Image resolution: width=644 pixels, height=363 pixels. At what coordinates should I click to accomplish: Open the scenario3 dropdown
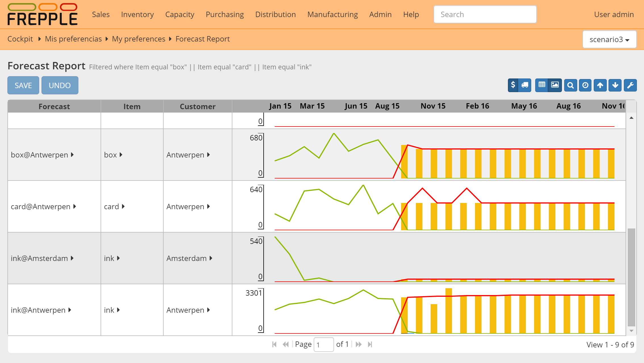pos(609,40)
